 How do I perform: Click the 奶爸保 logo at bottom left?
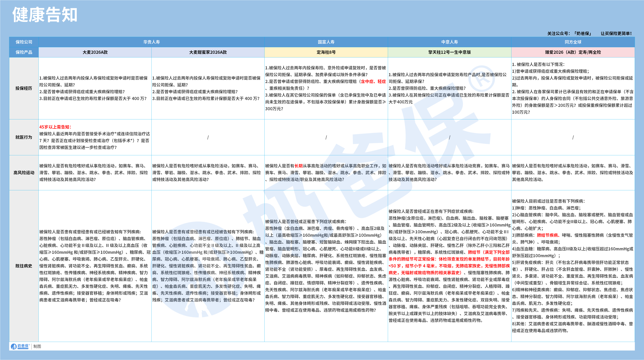(x=20, y=346)
